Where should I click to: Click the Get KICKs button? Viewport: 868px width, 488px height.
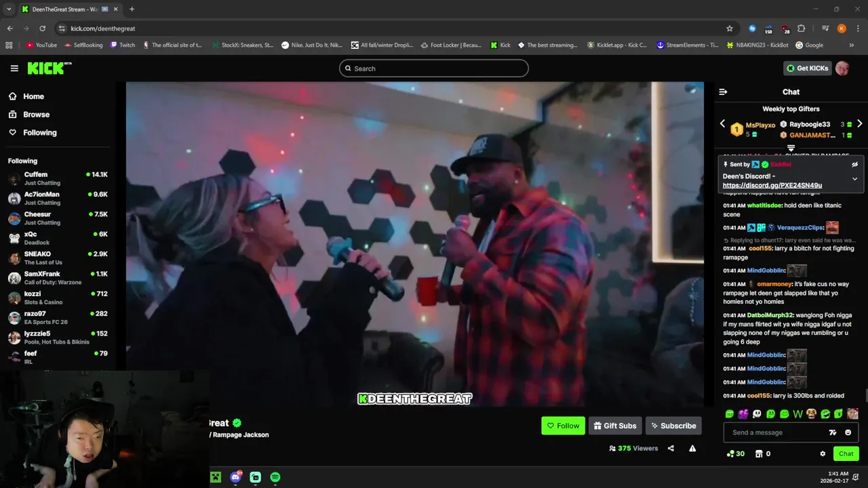807,68
